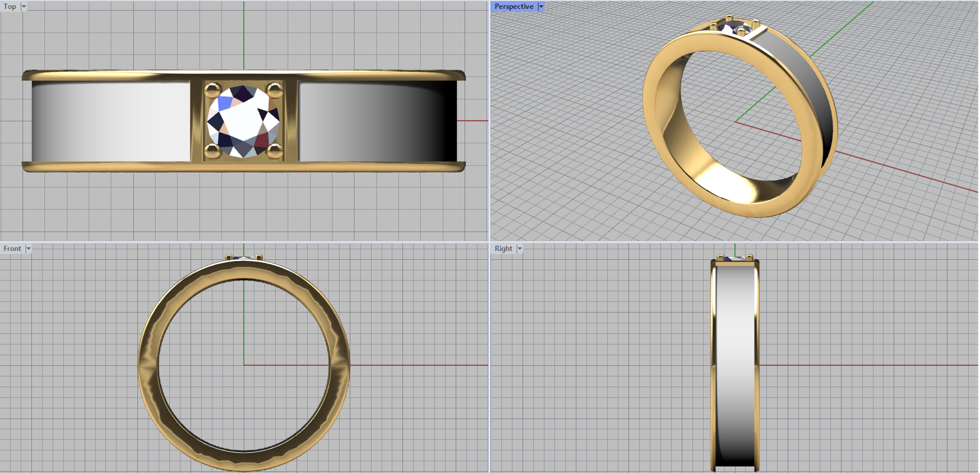Screen dimensions: 980x473
Task: Select the gold ring band in Front view
Action: 148,366
